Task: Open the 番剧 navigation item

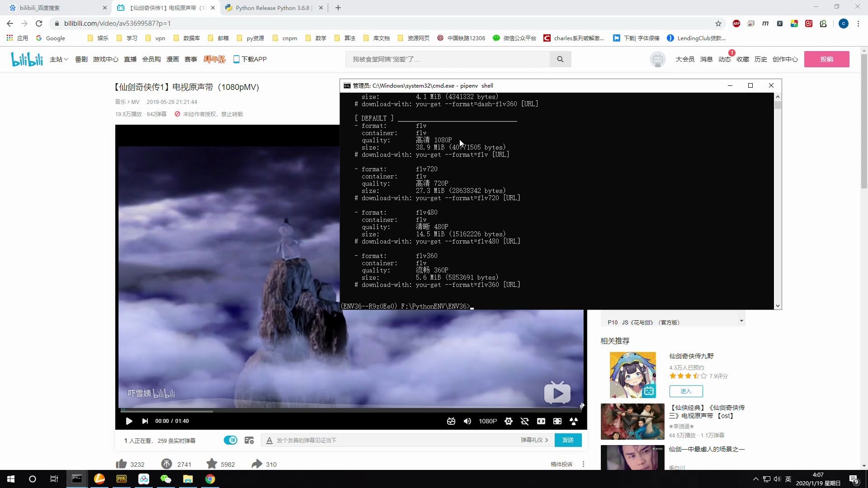Action: [x=81, y=59]
